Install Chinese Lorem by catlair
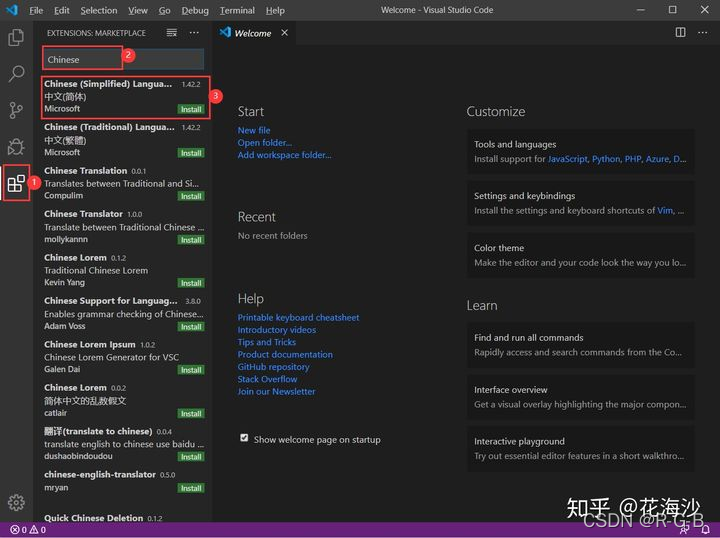Image resolution: width=720 pixels, height=538 pixels. [191, 414]
